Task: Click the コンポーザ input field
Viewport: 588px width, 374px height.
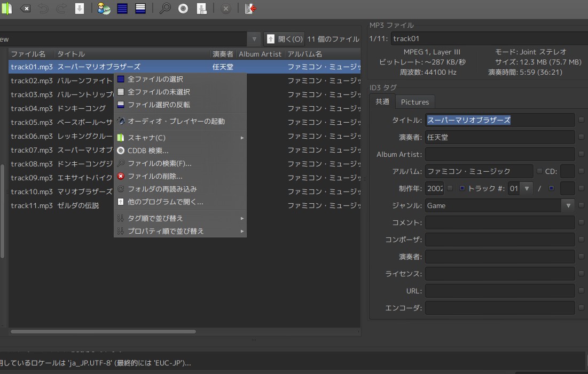Action: point(500,240)
